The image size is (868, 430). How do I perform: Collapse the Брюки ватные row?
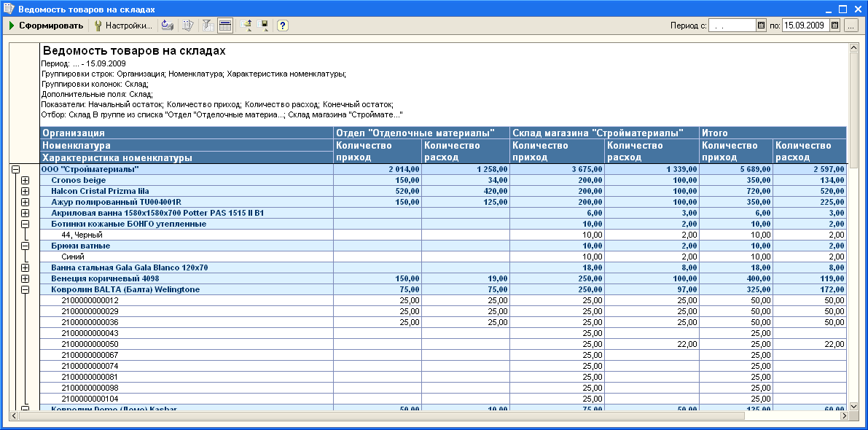point(25,246)
